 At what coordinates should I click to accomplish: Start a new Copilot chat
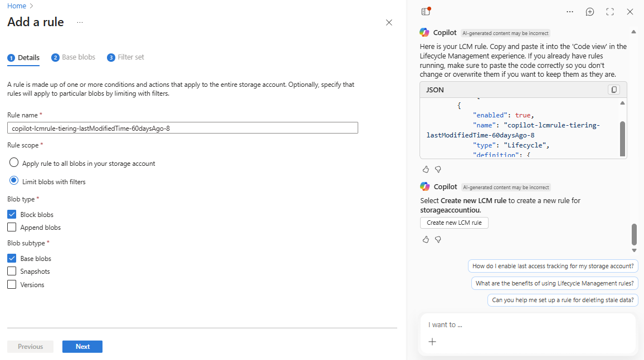[x=590, y=12]
